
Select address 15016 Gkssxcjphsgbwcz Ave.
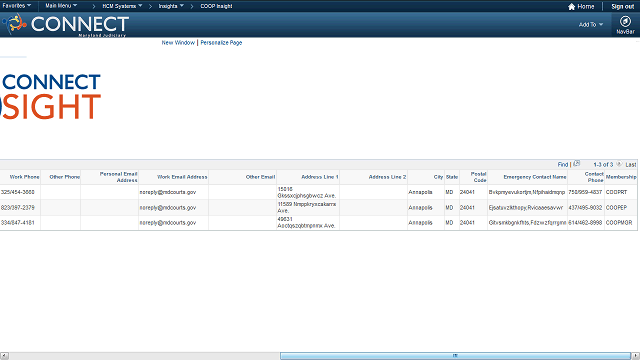(307, 192)
